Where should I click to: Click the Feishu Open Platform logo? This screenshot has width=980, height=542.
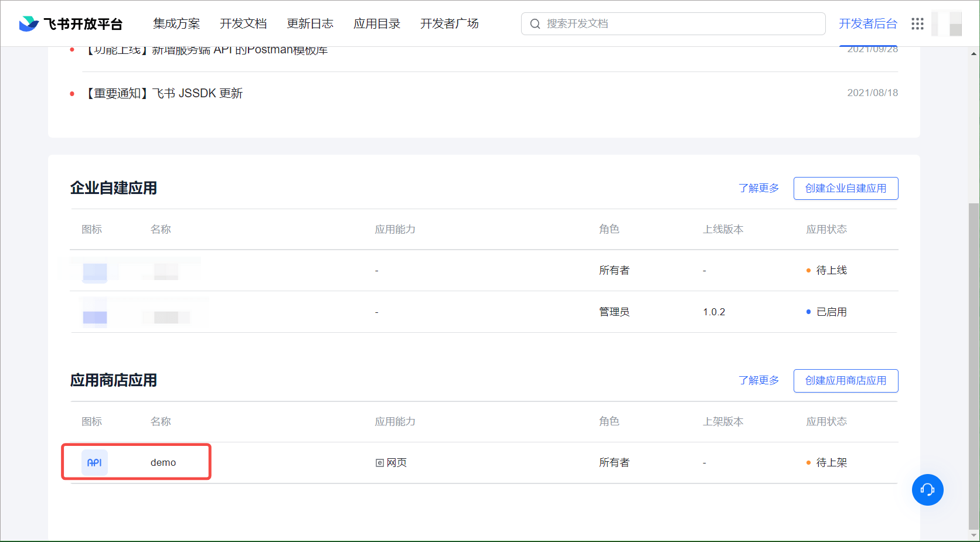coord(70,23)
